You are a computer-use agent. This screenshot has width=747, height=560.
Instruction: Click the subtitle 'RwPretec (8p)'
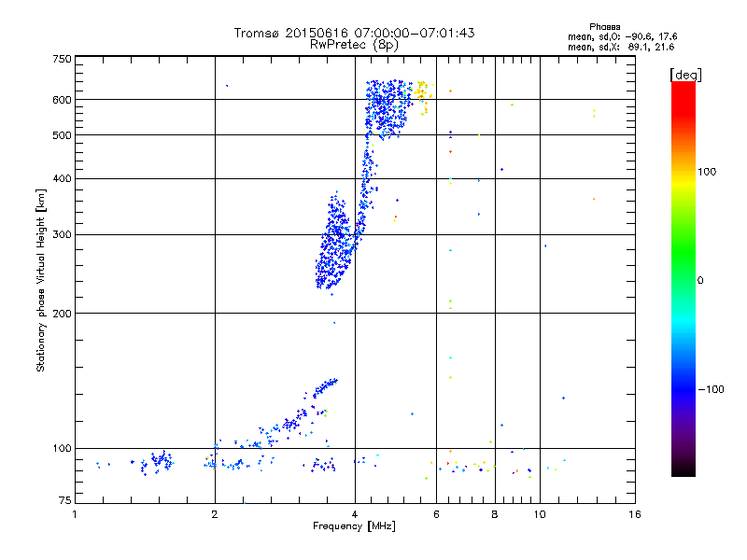pos(354,45)
